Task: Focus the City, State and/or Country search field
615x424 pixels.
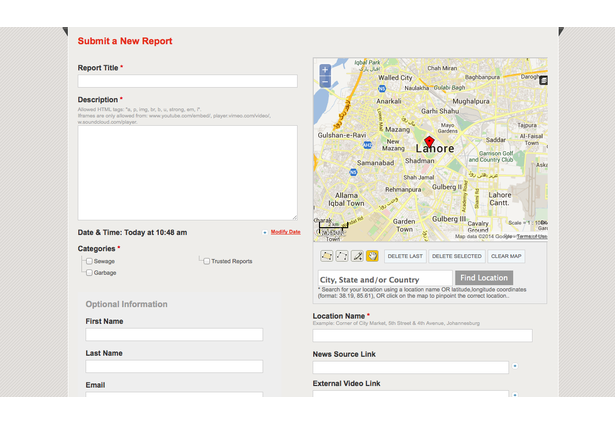Action: [x=385, y=278]
